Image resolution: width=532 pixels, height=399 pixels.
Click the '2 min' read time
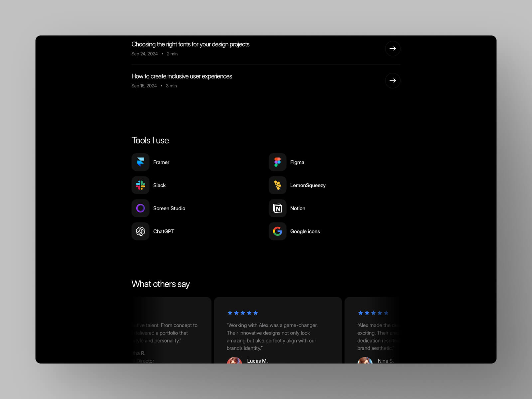(172, 54)
